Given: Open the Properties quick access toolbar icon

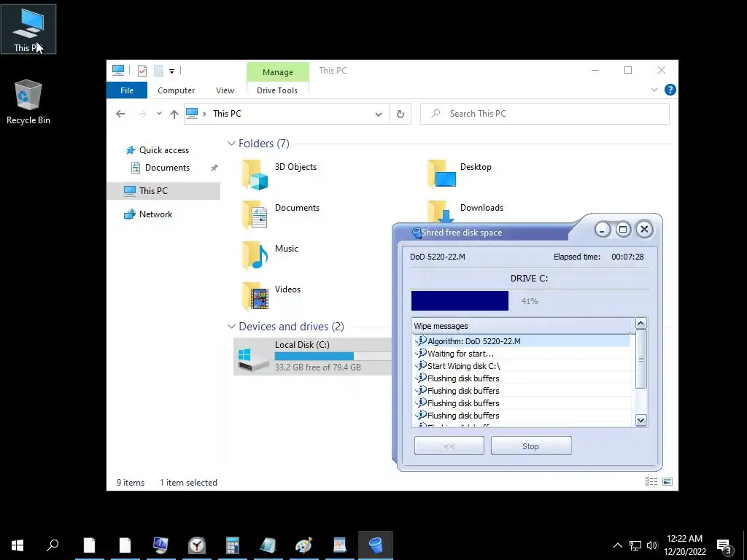Looking at the screenshot, I should coord(142,71).
